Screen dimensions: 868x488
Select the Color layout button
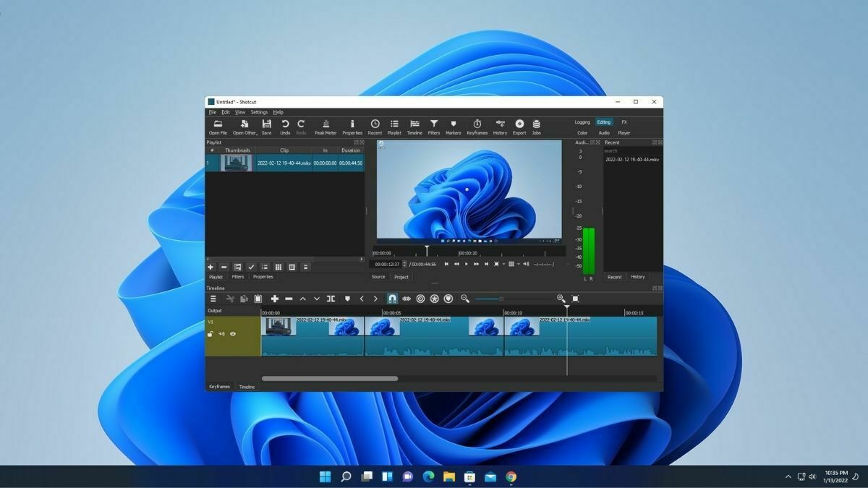click(582, 133)
